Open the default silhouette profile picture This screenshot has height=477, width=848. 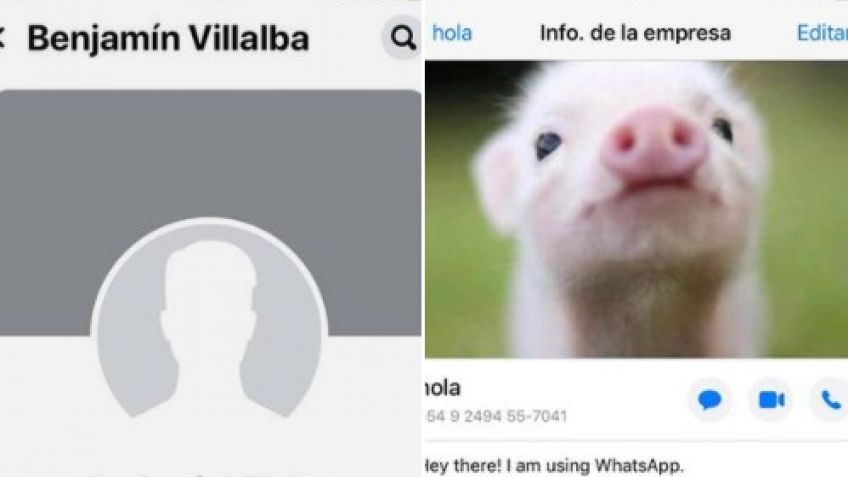click(209, 319)
